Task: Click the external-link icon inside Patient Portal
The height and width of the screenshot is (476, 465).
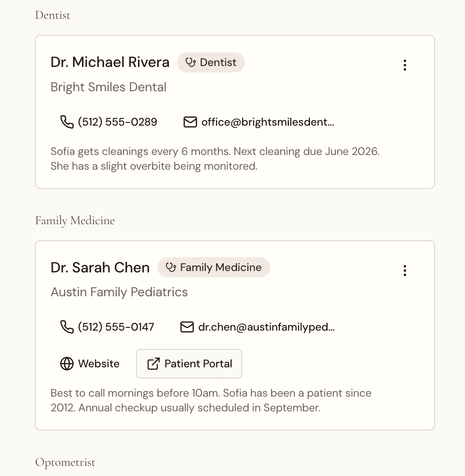Action: 152,363
